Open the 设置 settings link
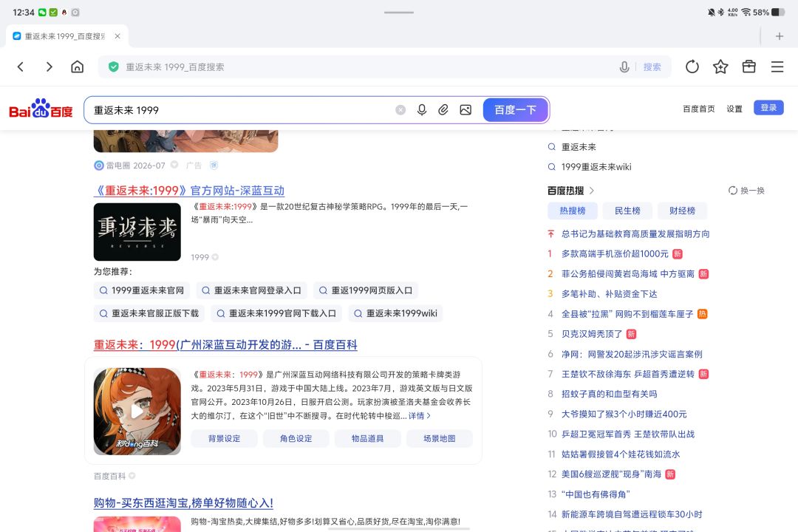This screenshot has width=798, height=532. click(x=734, y=109)
